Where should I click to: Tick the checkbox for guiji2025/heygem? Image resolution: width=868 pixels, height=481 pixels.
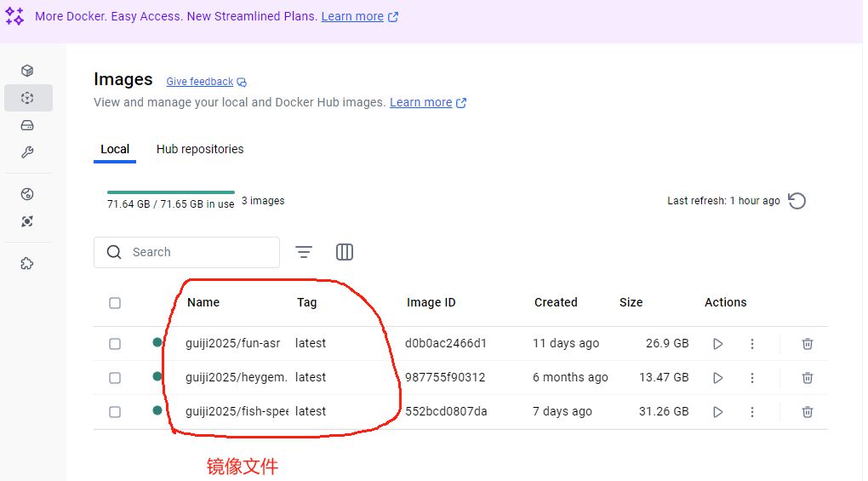click(x=115, y=378)
